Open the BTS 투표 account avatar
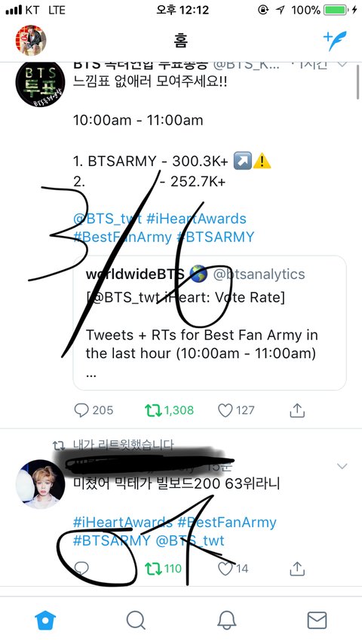 [x=40, y=84]
